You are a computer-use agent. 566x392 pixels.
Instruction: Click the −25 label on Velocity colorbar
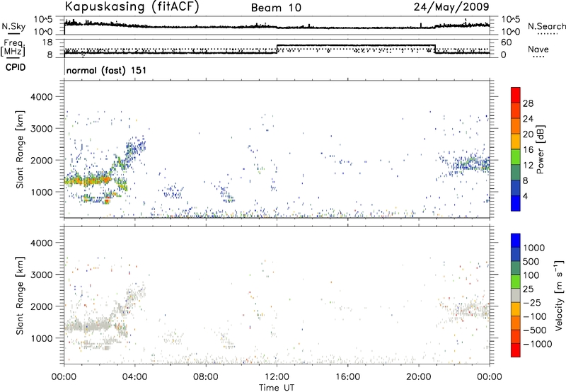point(531,302)
